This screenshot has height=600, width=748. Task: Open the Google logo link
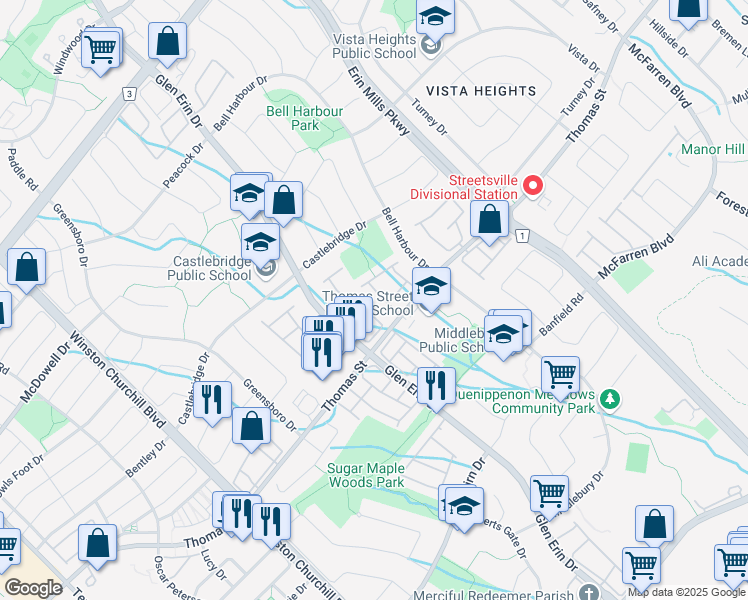tap(33, 588)
